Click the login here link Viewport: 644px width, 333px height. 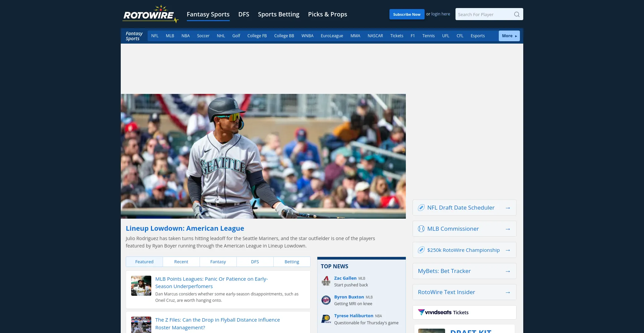tap(441, 14)
